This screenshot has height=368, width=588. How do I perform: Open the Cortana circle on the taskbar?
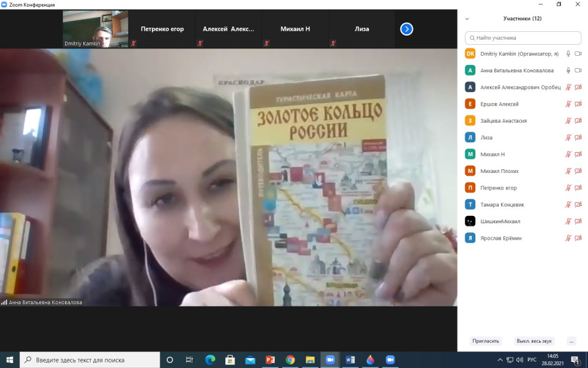[170, 360]
